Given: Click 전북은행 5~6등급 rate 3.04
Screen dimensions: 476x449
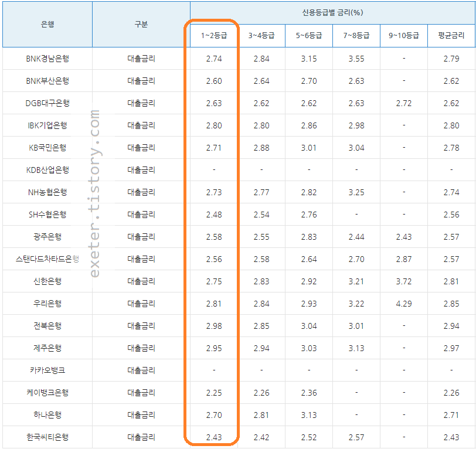Looking at the screenshot, I should coord(309,326).
